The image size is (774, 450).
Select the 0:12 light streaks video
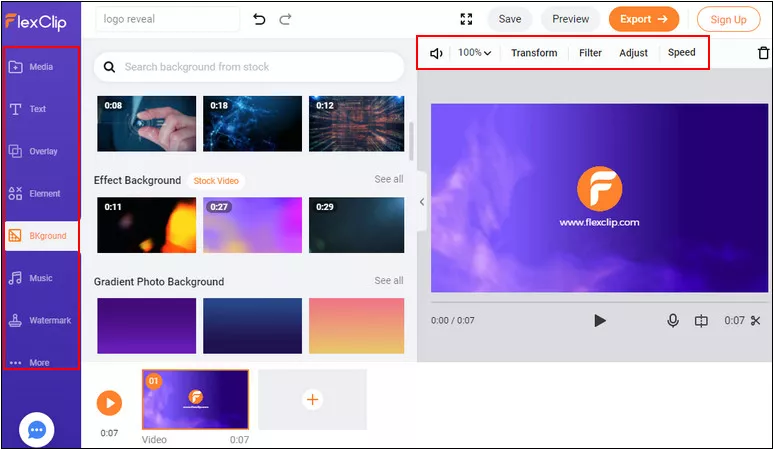tap(356, 124)
